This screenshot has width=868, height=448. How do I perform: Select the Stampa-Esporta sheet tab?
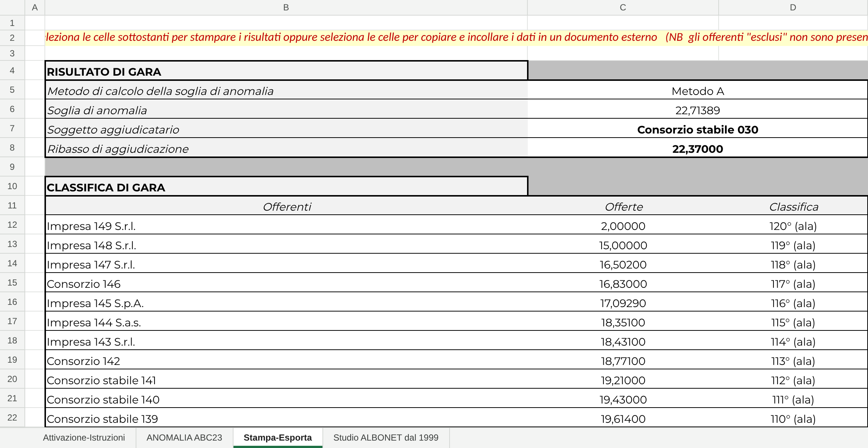tap(278, 438)
